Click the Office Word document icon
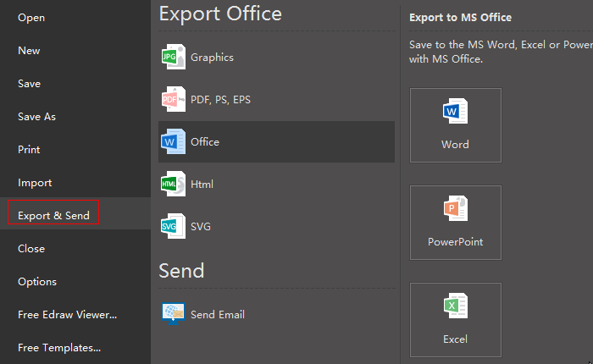This screenshot has height=364, width=593. (174, 141)
